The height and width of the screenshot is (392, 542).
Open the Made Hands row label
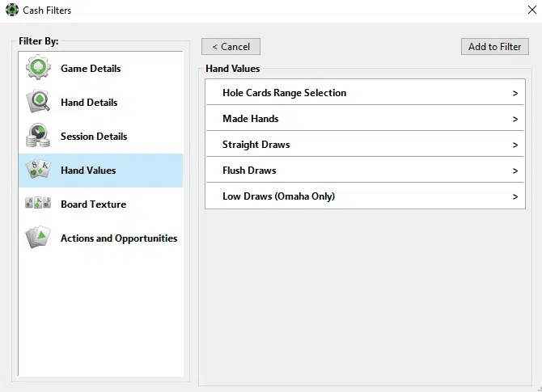[251, 119]
